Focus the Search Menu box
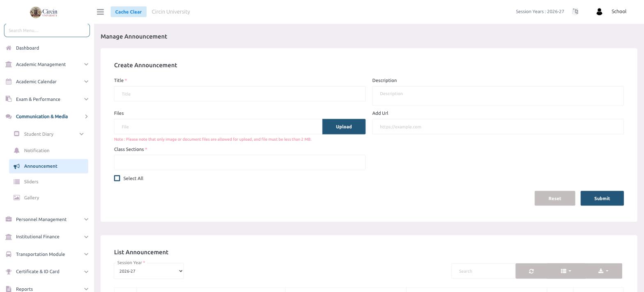644x292 pixels. pyautogui.click(x=47, y=30)
